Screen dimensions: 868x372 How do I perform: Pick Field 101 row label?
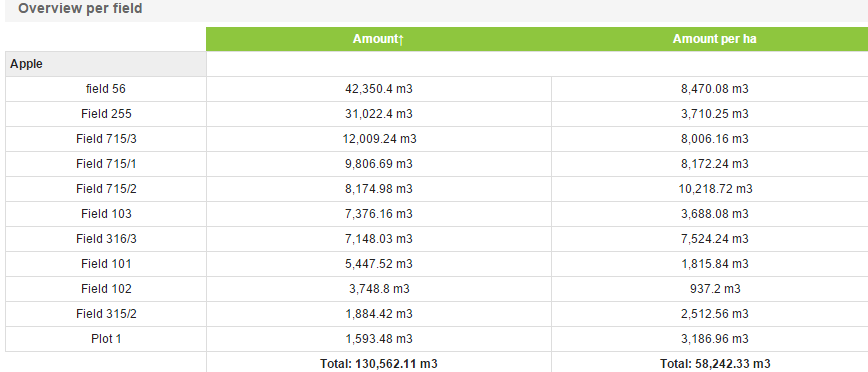tap(106, 264)
